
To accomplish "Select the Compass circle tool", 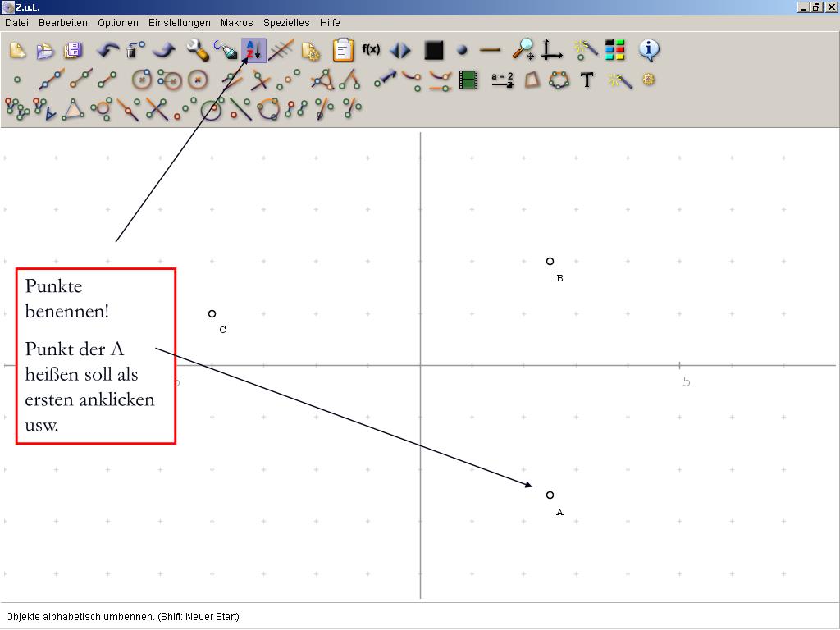I will [x=171, y=80].
